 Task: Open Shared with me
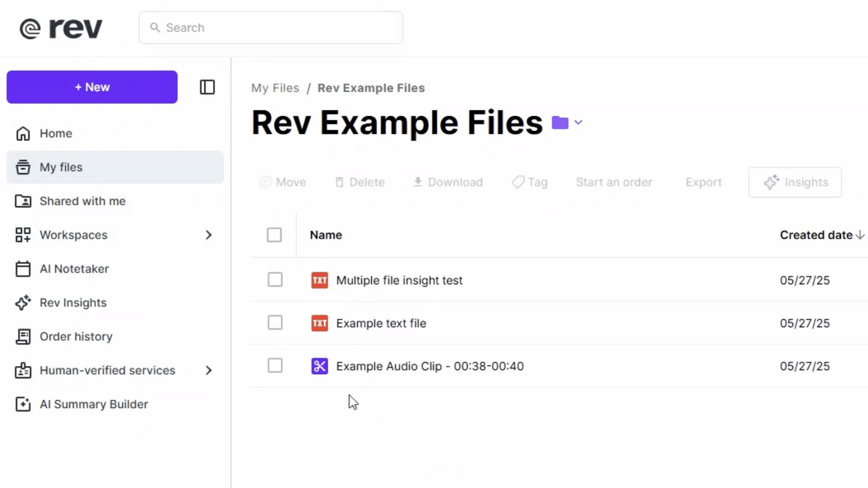point(115,201)
